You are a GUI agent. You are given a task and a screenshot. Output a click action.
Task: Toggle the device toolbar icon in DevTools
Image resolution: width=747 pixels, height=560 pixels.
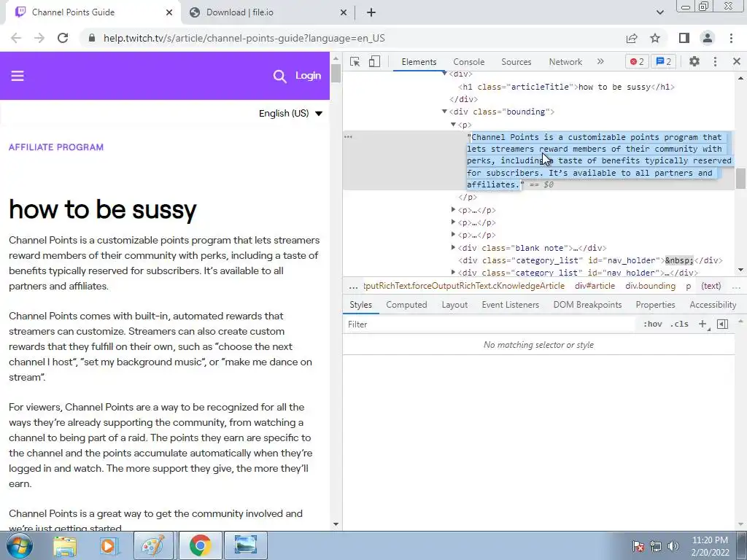click(374, 61)
